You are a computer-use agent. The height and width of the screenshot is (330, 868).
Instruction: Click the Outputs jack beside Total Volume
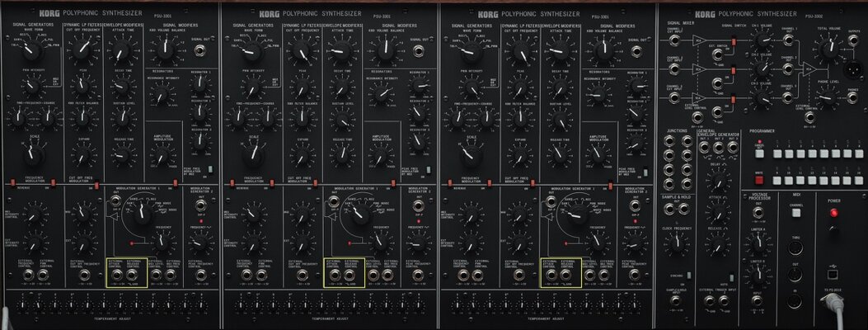(x=853, y=40)
